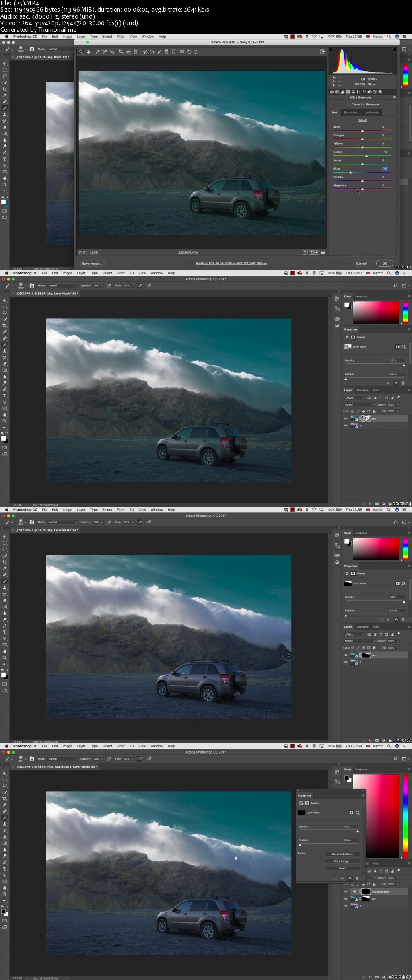Delete mask trash icon in 00:02:24 Properties panel

(x=403, y=383)
